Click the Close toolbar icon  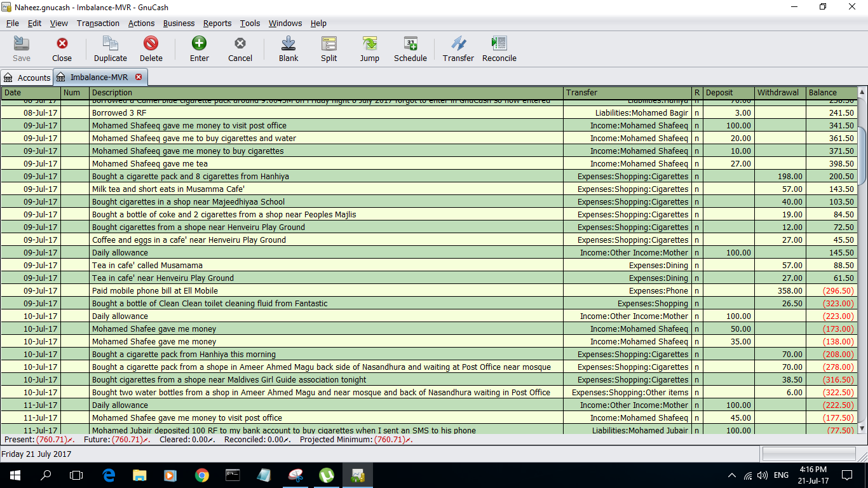(x=62, y=49)
